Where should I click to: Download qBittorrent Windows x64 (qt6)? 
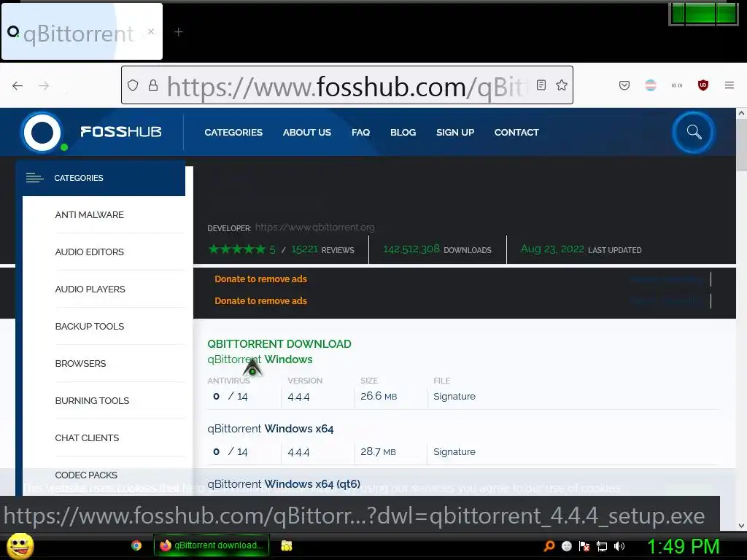pyautogui.click(x=284, y=484)
